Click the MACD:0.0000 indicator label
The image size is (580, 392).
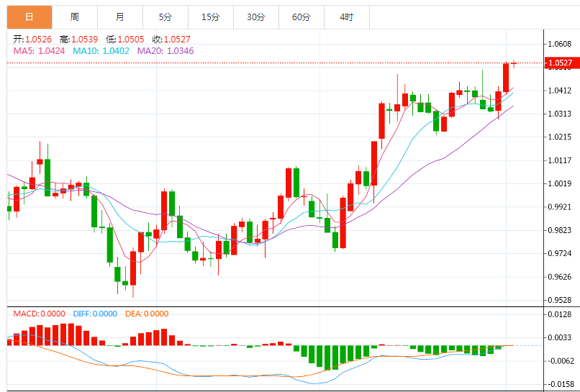[x=39, y=314]
